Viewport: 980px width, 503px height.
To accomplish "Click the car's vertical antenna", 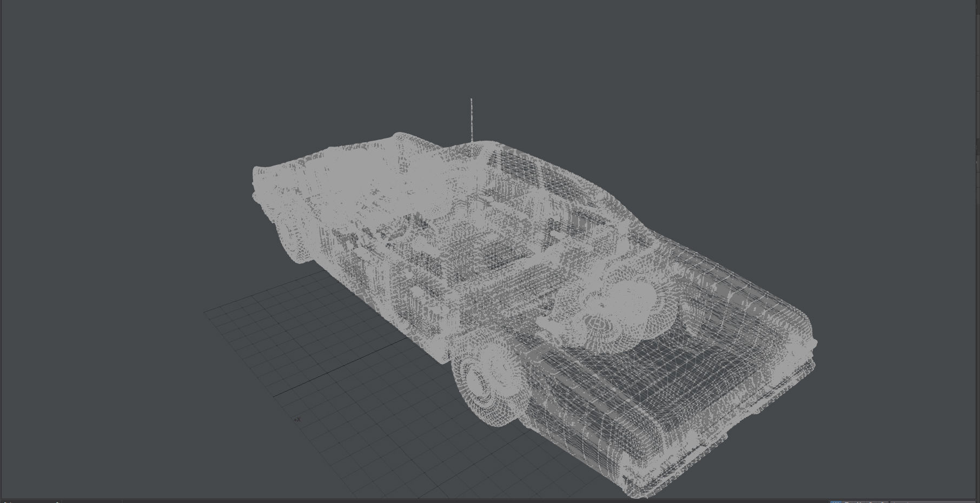I will [472, 121].
